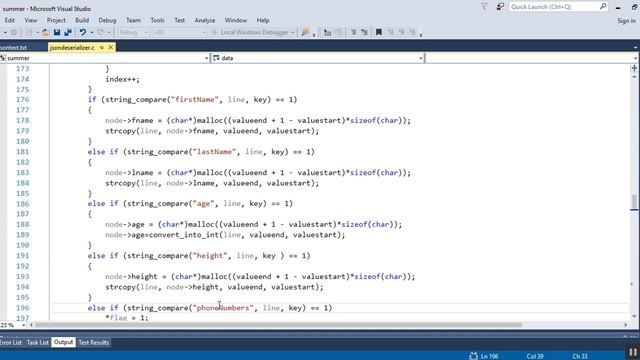Click the Next Bookmark toolbar icon

401,32
